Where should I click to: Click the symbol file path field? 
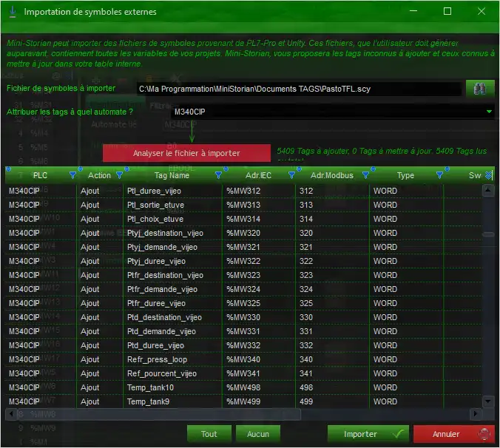299,89
